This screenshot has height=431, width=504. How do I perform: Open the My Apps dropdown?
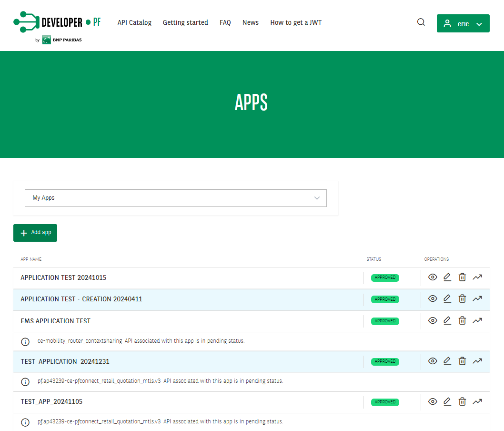(175, 198)
